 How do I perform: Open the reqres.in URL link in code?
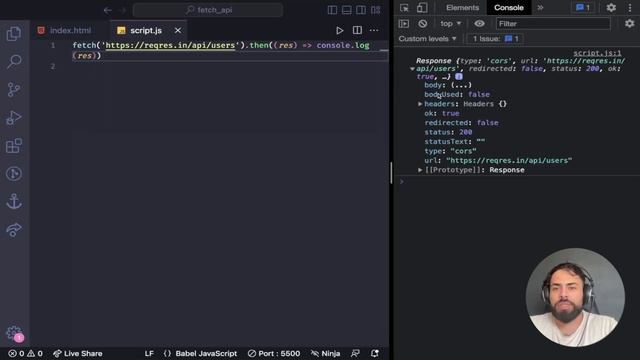click(170, 45)
